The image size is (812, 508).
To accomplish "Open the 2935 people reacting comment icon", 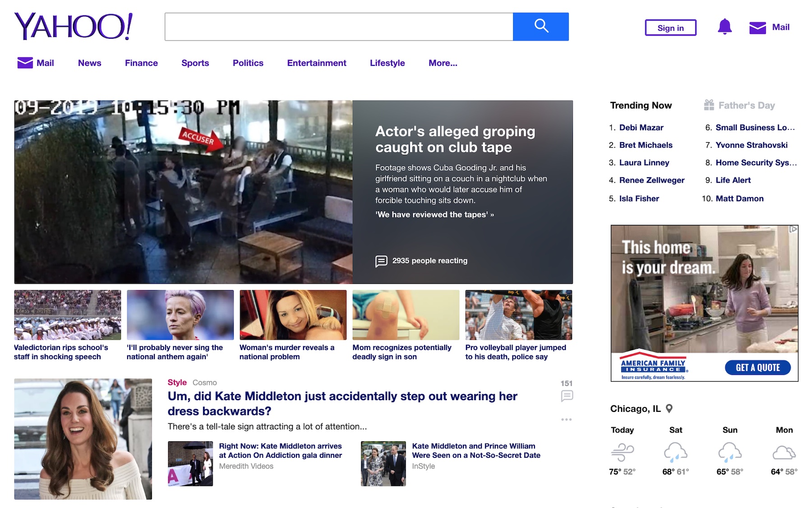I will 381,261.
